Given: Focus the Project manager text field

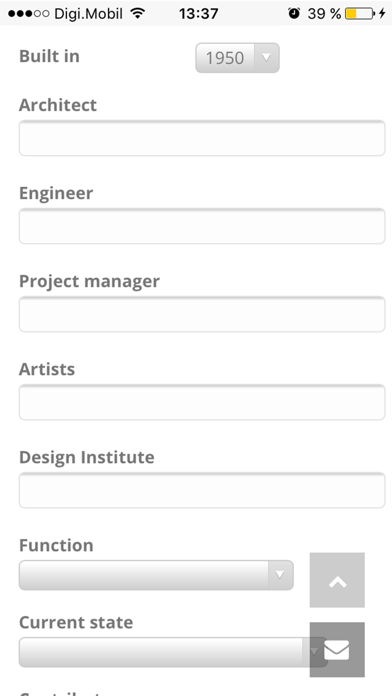Looking at the screenshot, I should [202, 314].
